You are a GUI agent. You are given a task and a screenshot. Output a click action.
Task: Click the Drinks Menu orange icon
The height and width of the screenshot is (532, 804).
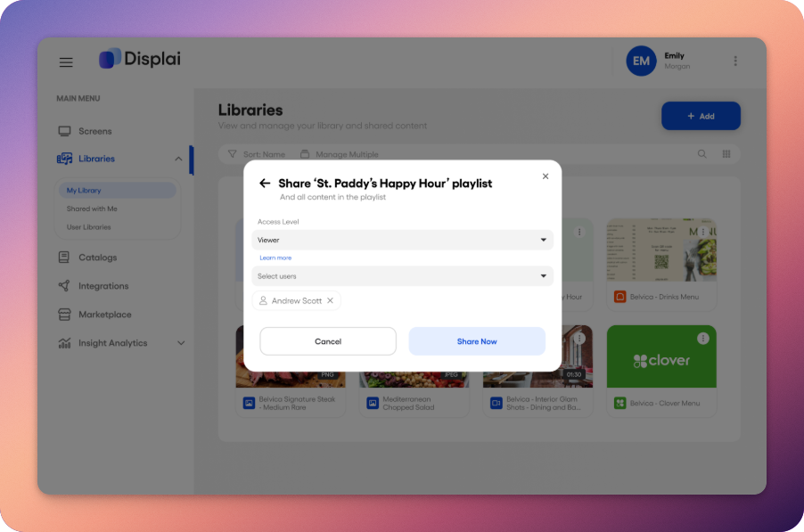[x=619, y=297]
